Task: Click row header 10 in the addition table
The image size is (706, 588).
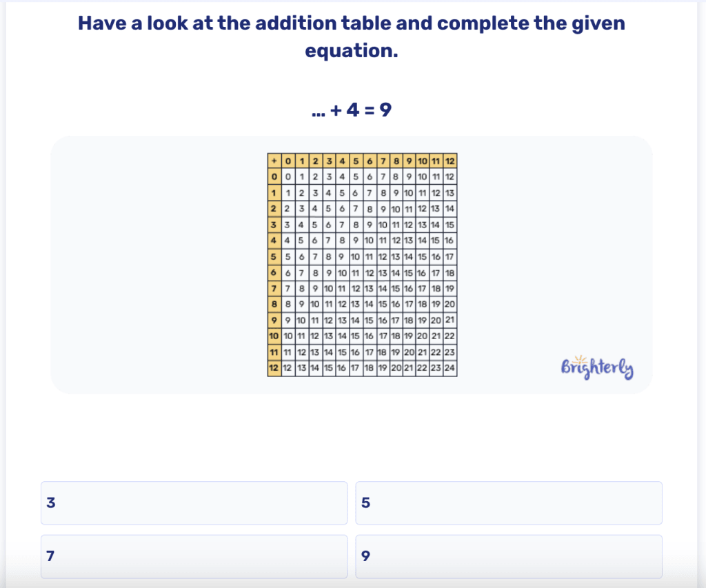Action: pyautogui.click(x=274, y=336)
